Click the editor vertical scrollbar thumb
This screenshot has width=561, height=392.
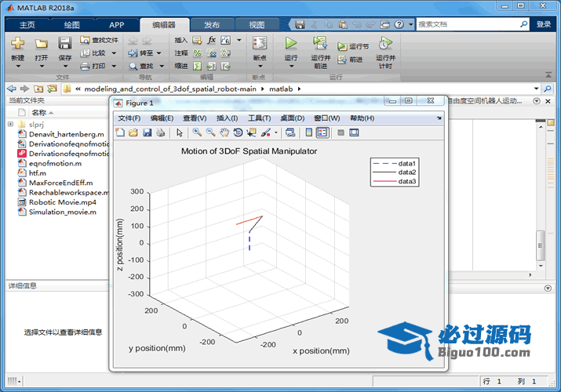pyautogui.click(x=541, y=245)
